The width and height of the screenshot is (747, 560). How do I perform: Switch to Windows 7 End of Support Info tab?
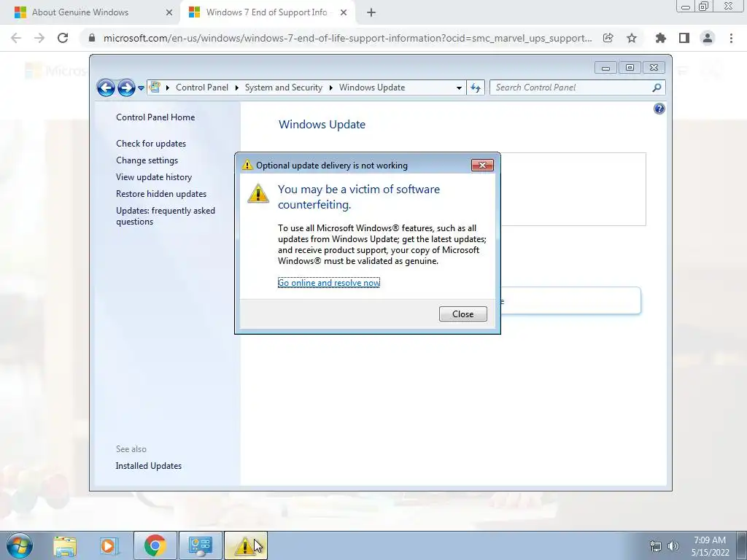tap(267, 13)
